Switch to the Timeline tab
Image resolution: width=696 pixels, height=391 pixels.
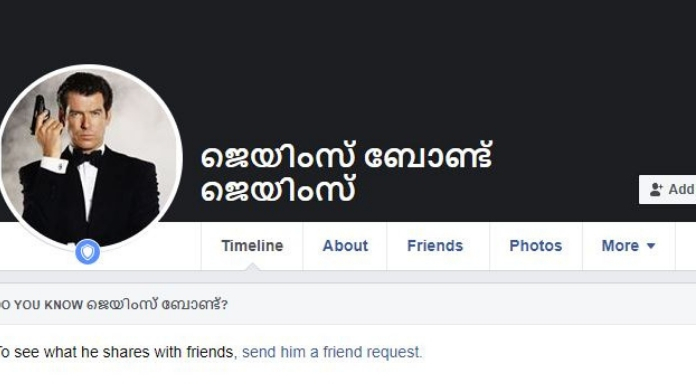[x=252, y=246]
